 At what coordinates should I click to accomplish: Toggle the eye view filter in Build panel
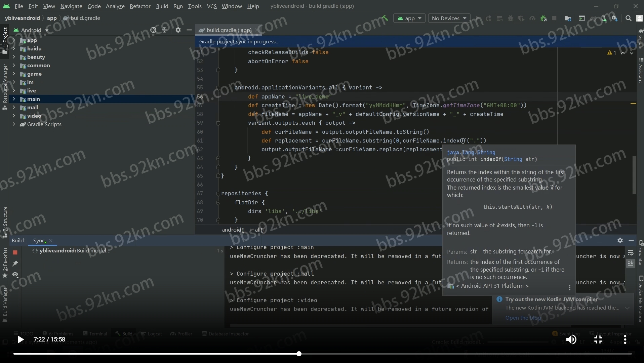pos(15,275)
